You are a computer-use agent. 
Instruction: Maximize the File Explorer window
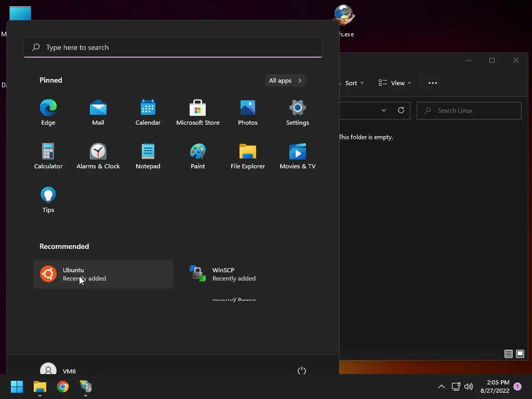tap(492, 60)
